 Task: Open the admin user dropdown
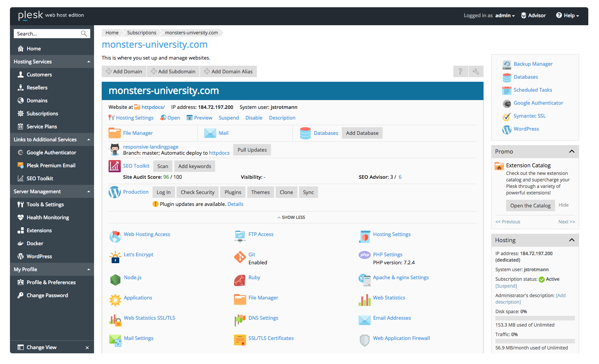tap(505, 16)
